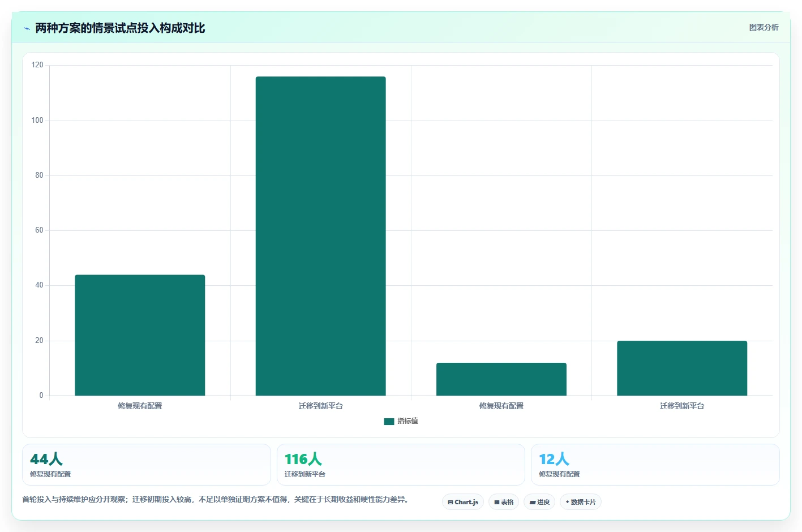Click the 指标值 legend label

point(408,421)
